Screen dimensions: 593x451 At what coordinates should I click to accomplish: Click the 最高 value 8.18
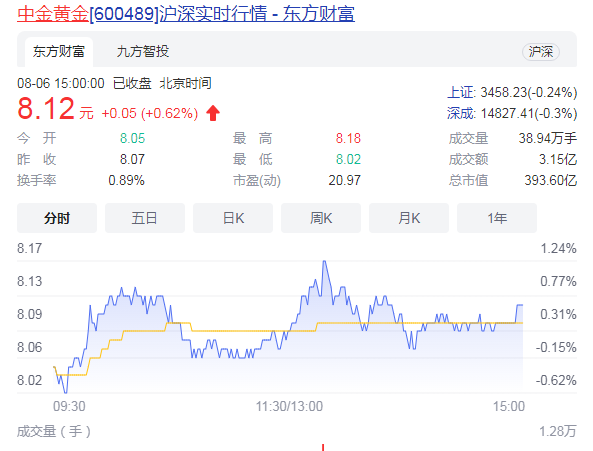(348, 138)
